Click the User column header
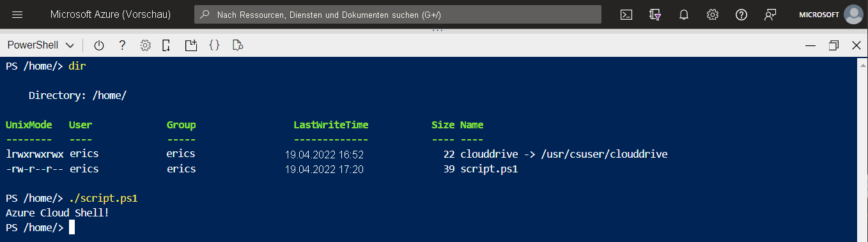 pos(81,125)
